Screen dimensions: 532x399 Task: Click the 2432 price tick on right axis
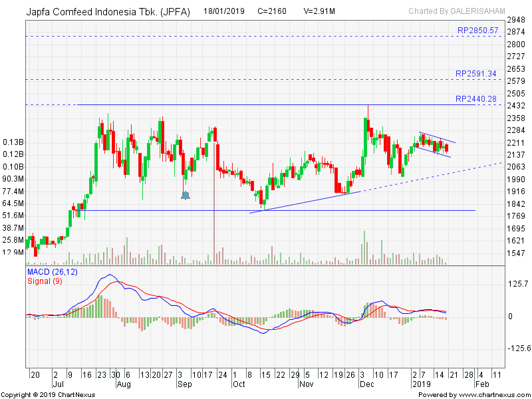(517, 106)
